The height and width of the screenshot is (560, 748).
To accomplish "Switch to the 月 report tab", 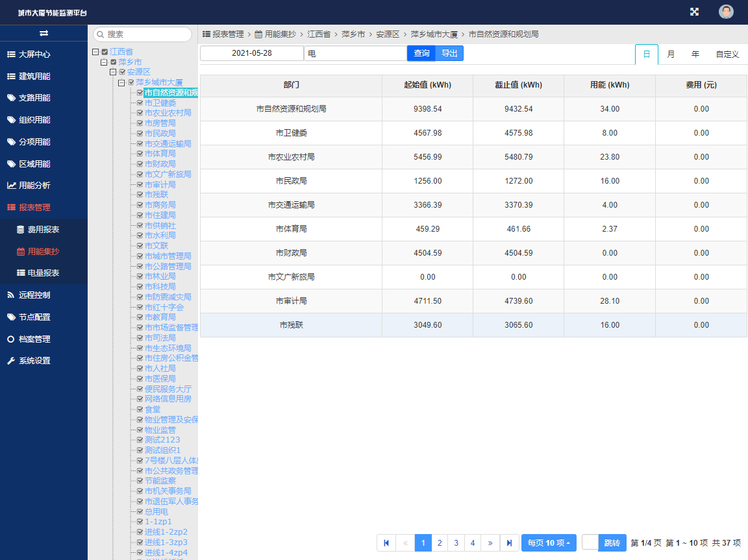I will tap(671, 55).
